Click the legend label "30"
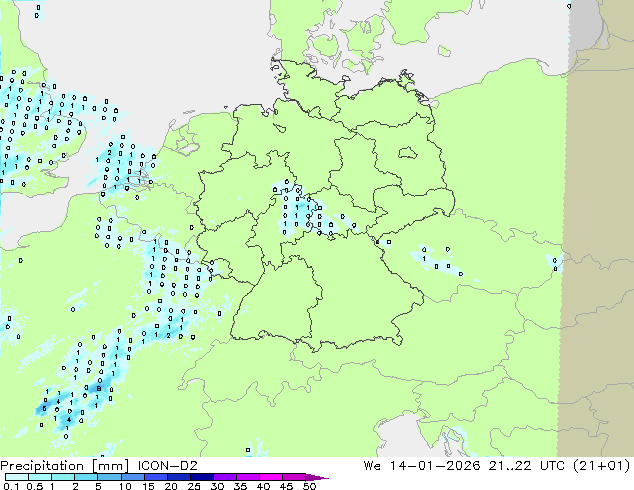The width and height of the screenshot is (634, 490). (x=217, y=486)
